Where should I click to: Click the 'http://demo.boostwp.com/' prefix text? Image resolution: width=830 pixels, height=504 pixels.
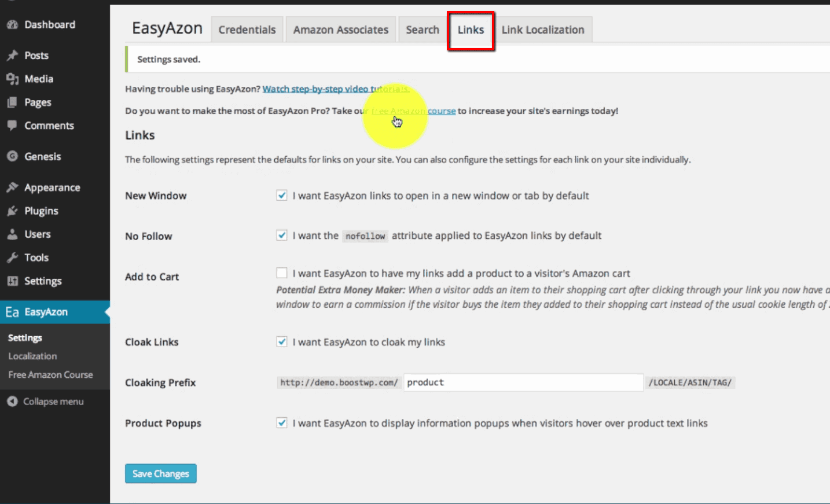pos(339,382)
